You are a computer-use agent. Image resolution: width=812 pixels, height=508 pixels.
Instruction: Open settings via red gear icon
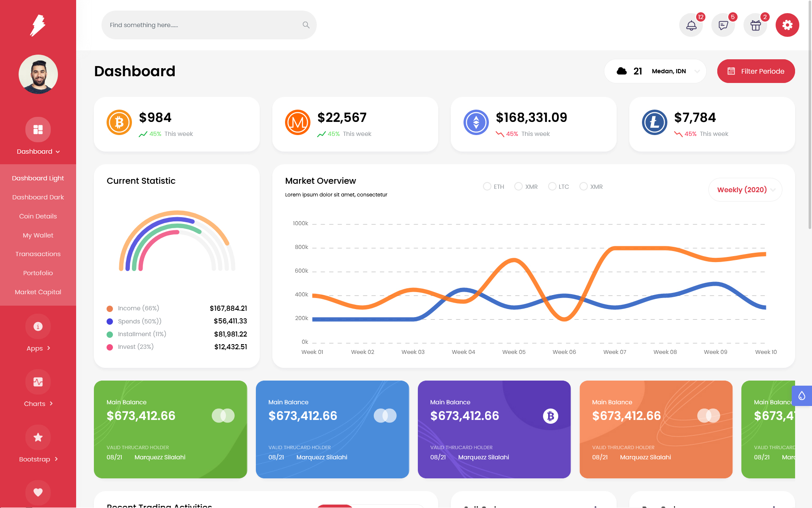[787, 25]
